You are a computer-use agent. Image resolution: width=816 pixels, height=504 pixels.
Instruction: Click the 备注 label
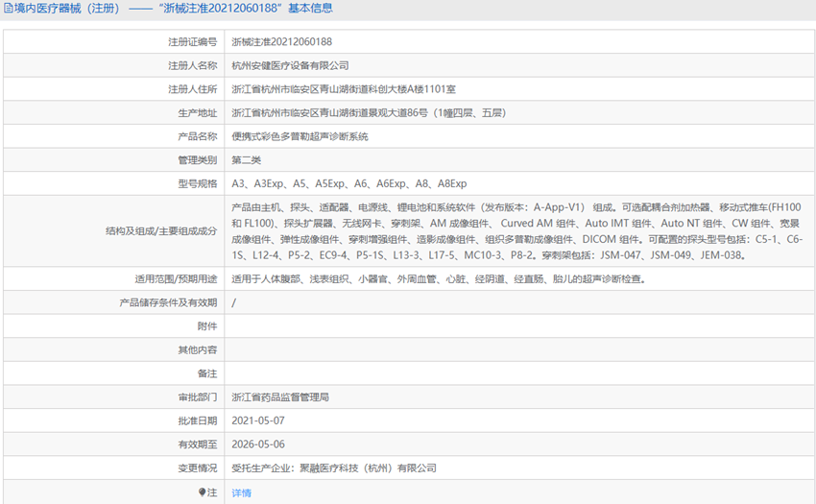(207, 373)
